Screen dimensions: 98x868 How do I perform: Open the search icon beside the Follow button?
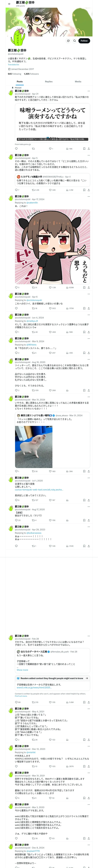68,41
